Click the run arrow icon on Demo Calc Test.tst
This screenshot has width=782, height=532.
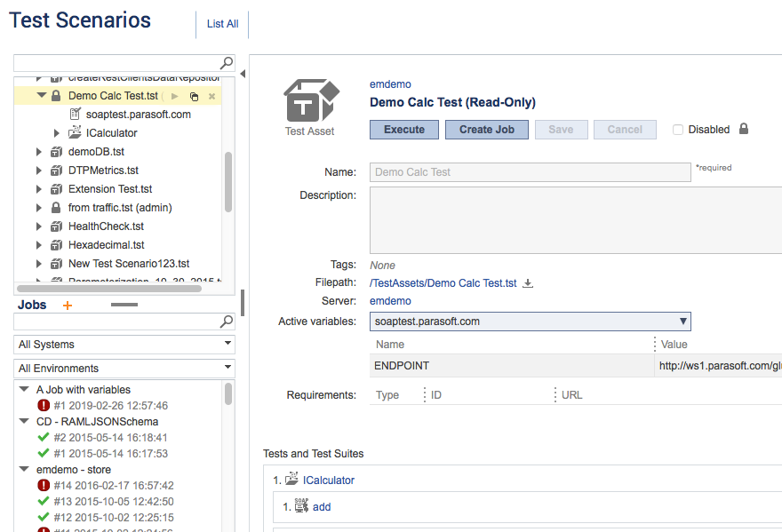coord(174,96)
